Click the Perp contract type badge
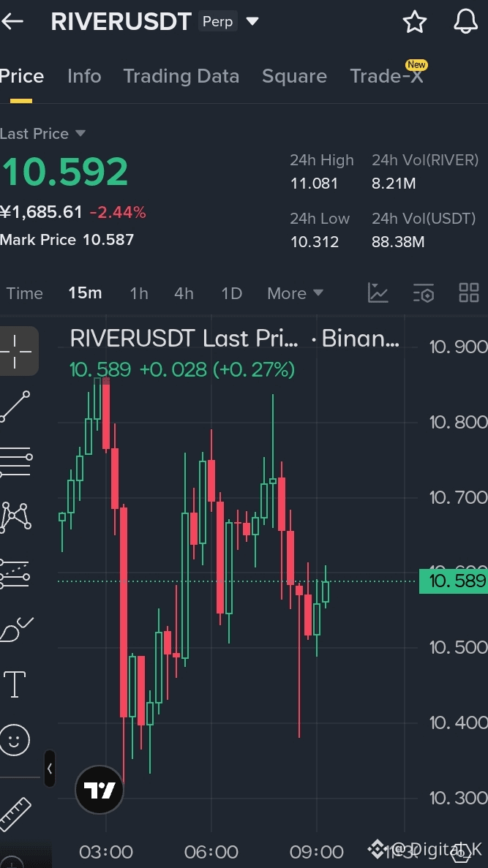The width and height of the screenshot is (488, 868). coord(218,22)
